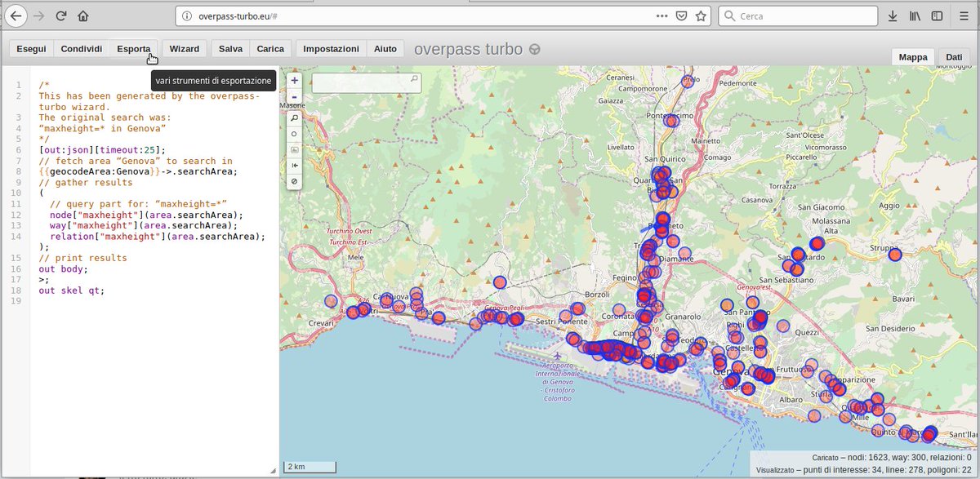980x479 pixels.
Task: Click the magnifier icon in the map search box
Action: (415, 80)
